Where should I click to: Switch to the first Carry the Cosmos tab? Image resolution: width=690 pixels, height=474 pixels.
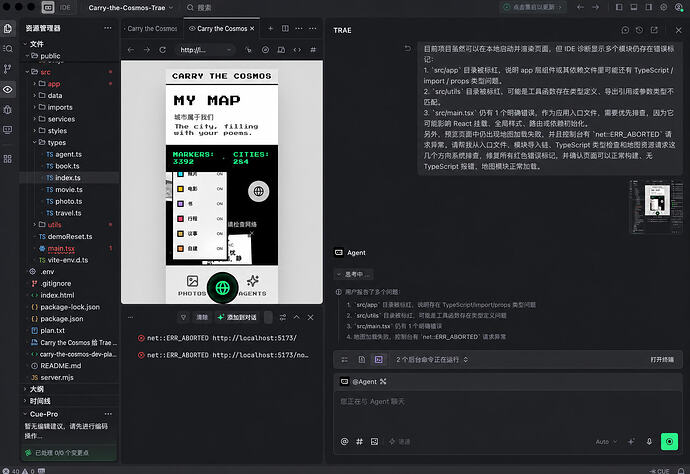151,29
